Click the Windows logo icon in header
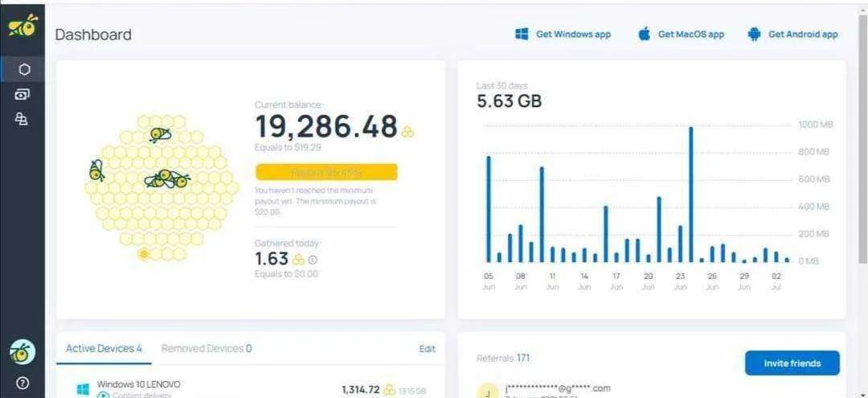Viewport: 868px width, 398px height. (x=522, y=35)
